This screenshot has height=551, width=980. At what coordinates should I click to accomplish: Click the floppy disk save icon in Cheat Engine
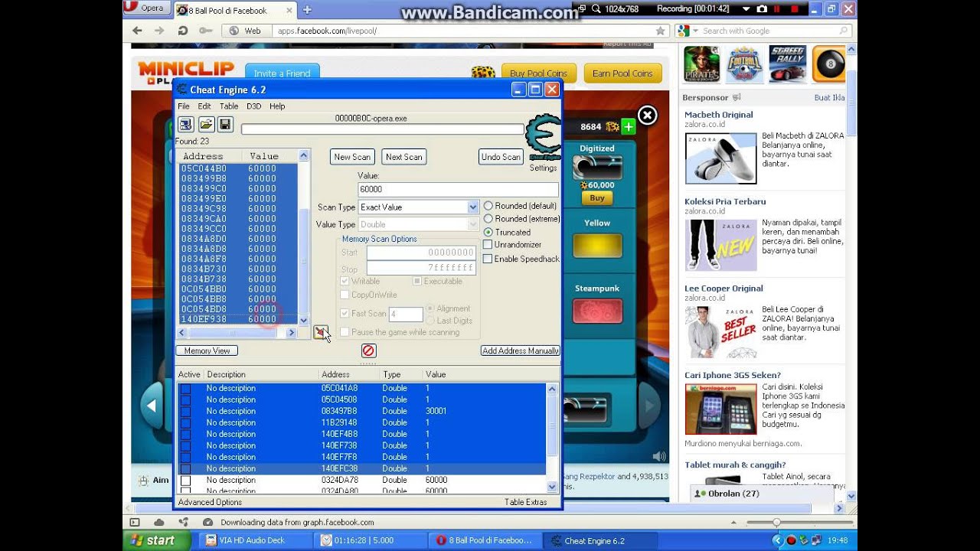(x=225, y=125)
